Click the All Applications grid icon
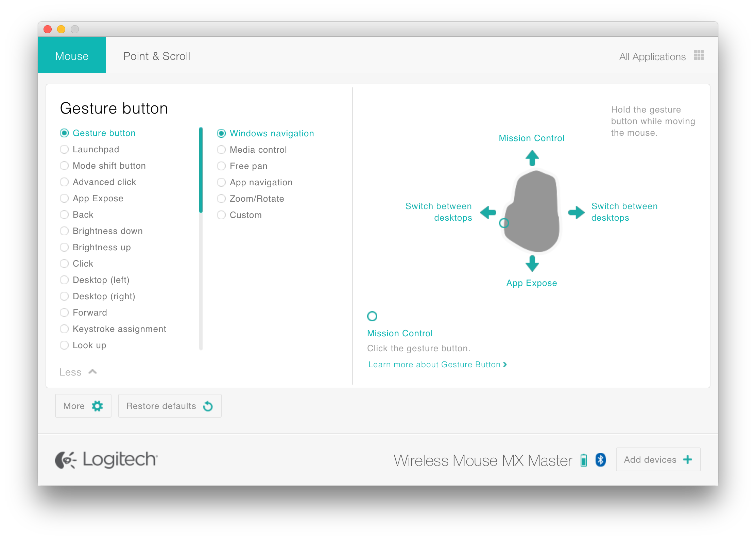Viewport: 756px width, 540px height. click(699, 55)
